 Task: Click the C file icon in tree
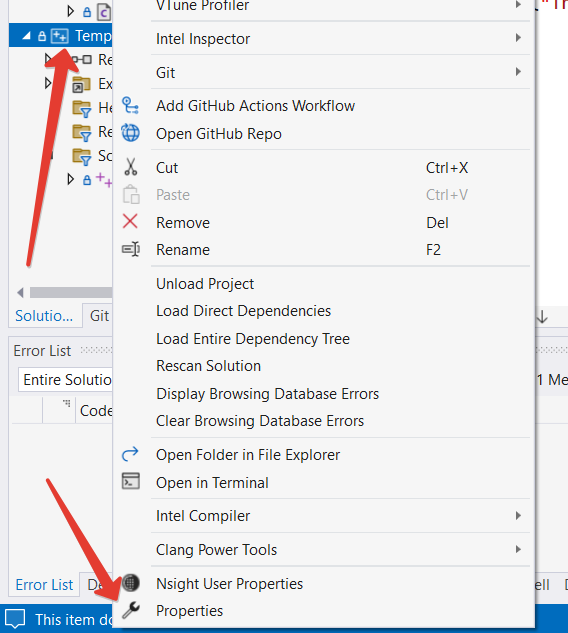[104, 12]
